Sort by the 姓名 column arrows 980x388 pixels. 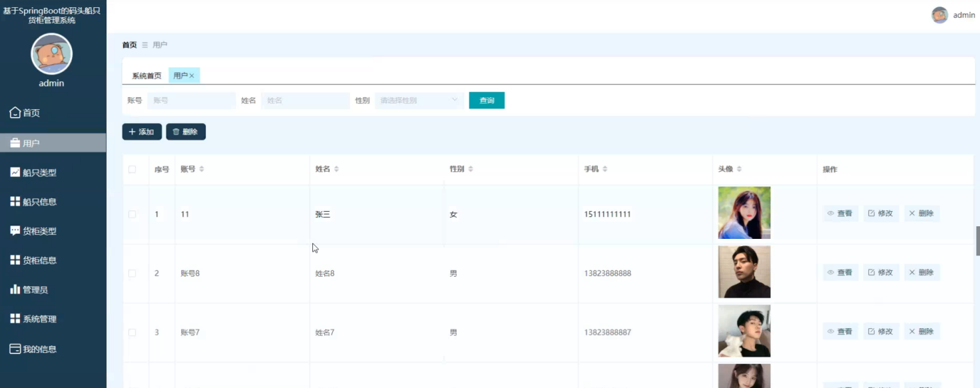[336, 169]
